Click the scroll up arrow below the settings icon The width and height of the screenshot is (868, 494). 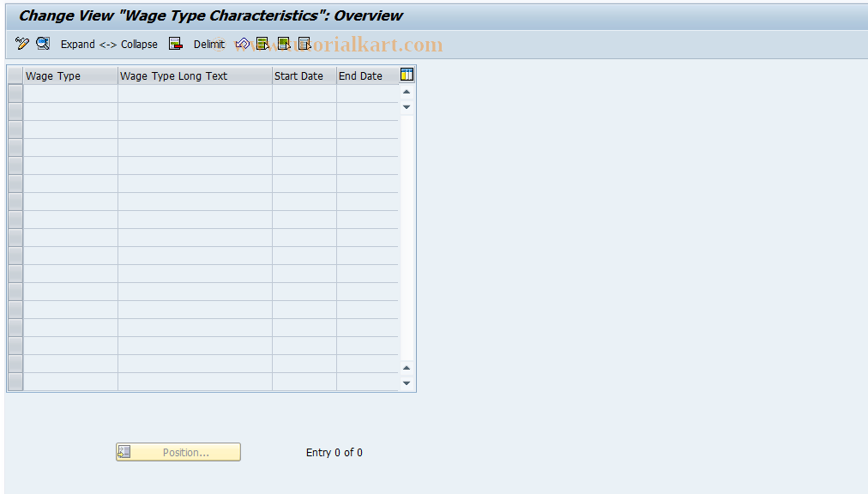407,92
